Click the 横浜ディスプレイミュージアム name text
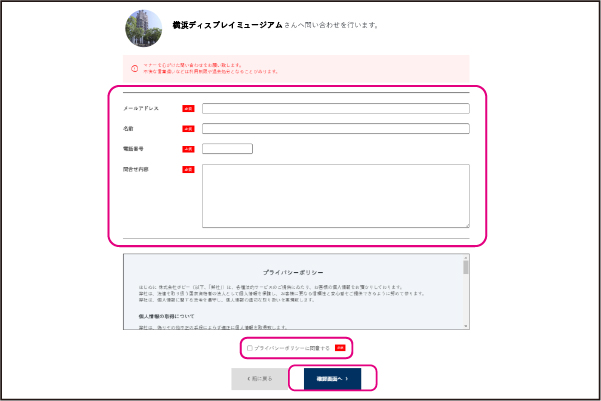The image size is (601, 401). point(227,25)
